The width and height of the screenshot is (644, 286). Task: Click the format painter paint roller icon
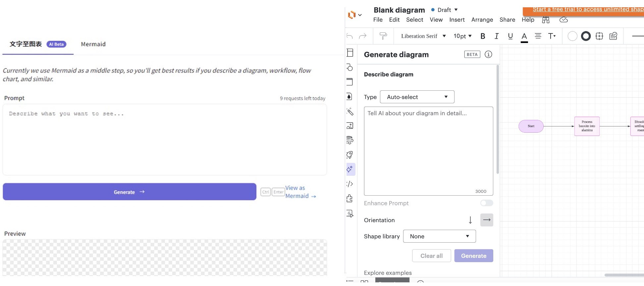383,36
